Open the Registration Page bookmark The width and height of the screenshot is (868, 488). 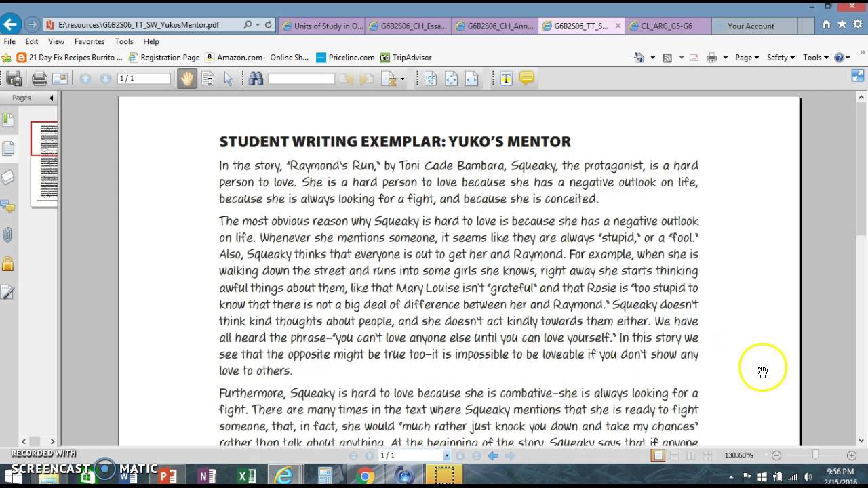pyautogui.click(x=164, y=58)
